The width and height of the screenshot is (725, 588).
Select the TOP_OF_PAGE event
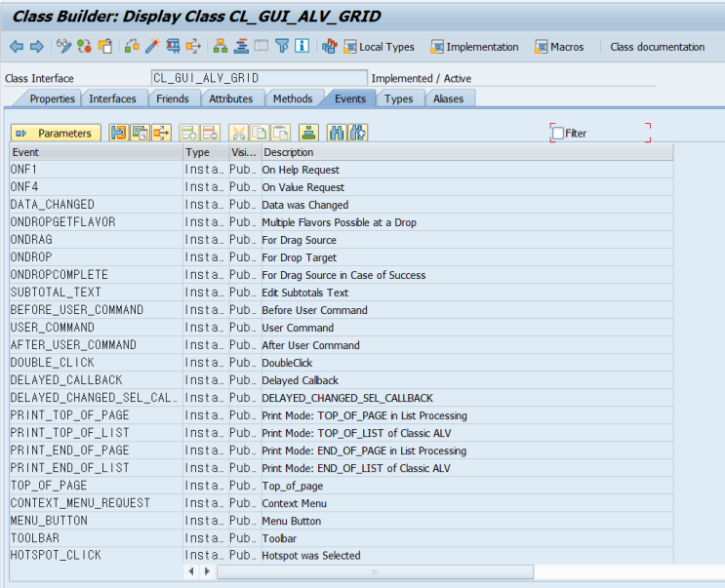pos(97,486)
